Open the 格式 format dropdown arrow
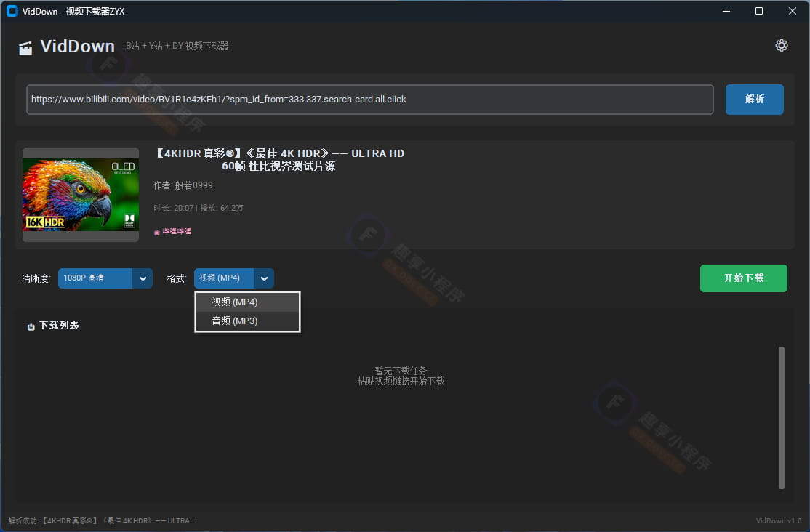This screenshot has width=810, height=532. (x=264, y=278)
